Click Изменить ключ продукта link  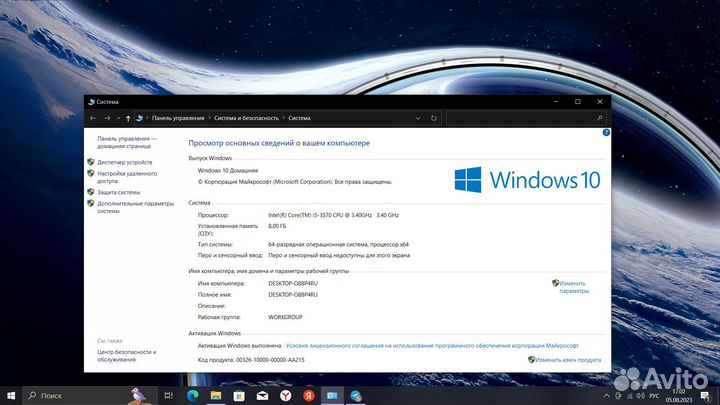point(568,360)
